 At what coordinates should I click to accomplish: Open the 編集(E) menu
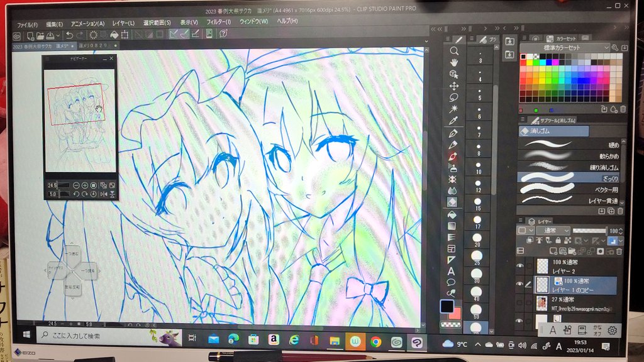point(55,25)
